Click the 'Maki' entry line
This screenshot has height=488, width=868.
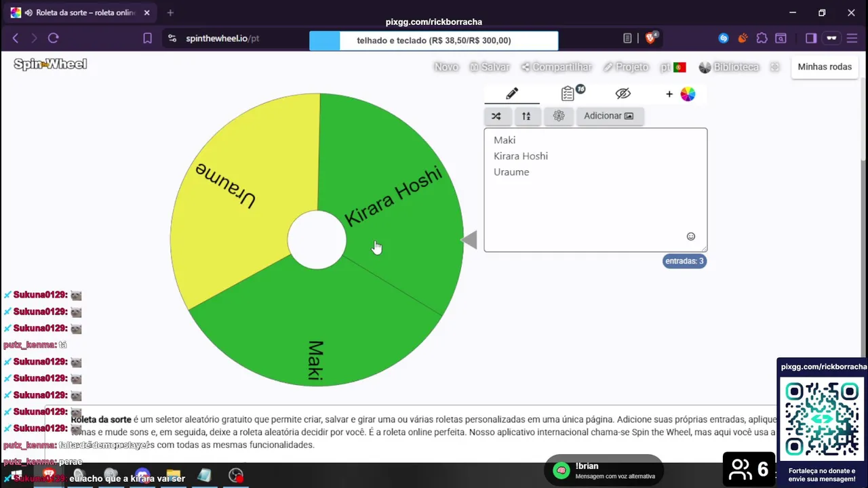pyautogui.click(x=505, y=140)
